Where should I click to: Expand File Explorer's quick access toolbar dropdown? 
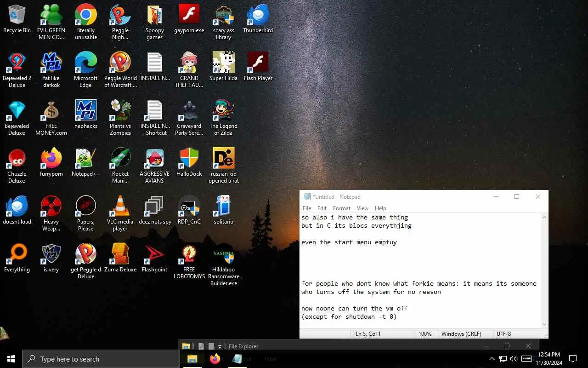point(220,346)
